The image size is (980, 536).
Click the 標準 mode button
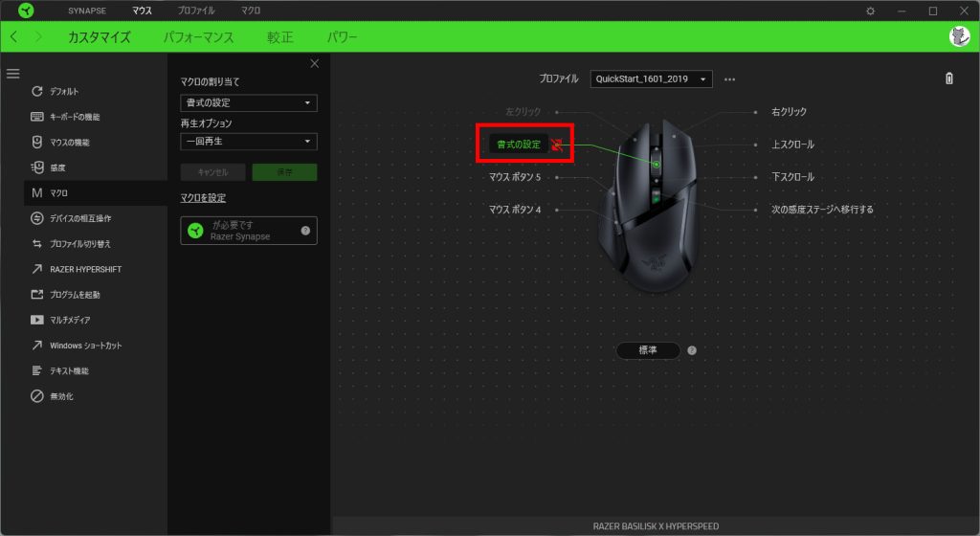[648, 350]
